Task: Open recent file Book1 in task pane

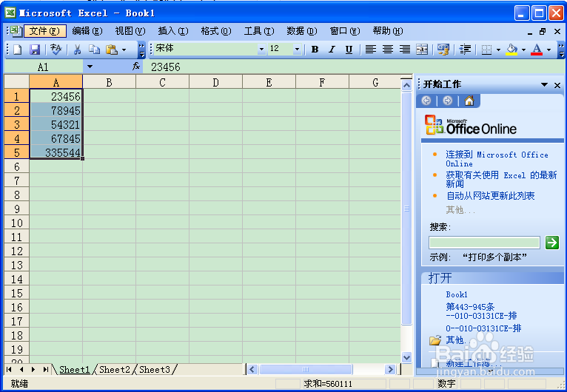Action: pyautogui.click(x=457, y=294)
